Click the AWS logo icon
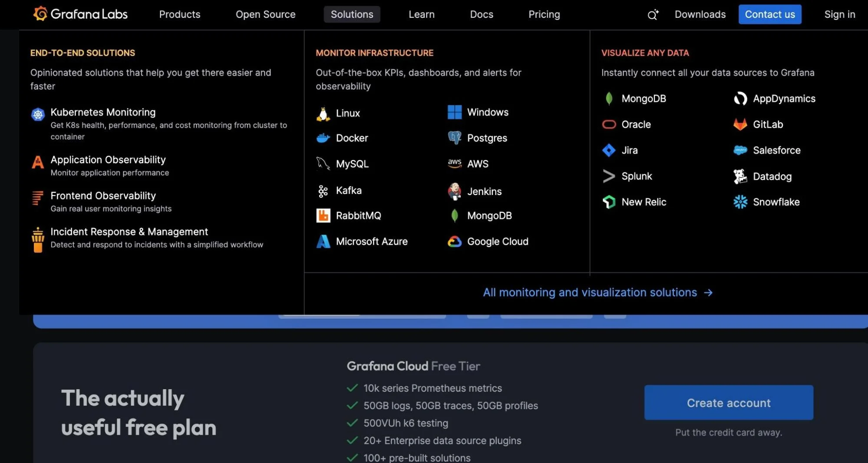 coord(455,163)
